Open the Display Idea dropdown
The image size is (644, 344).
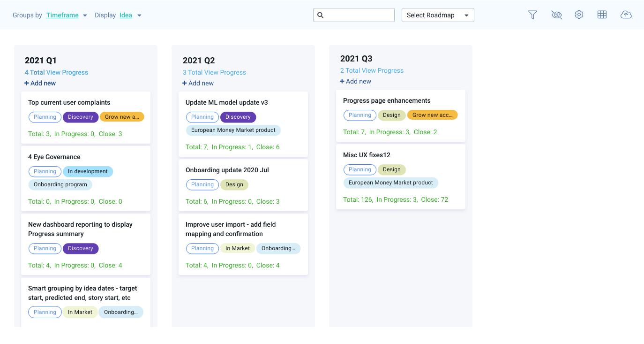130,15
